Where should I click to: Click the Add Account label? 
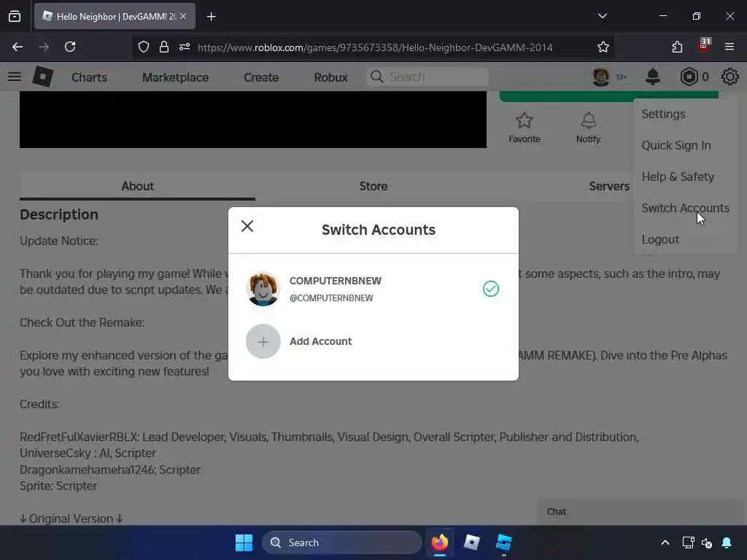point(321,341)
